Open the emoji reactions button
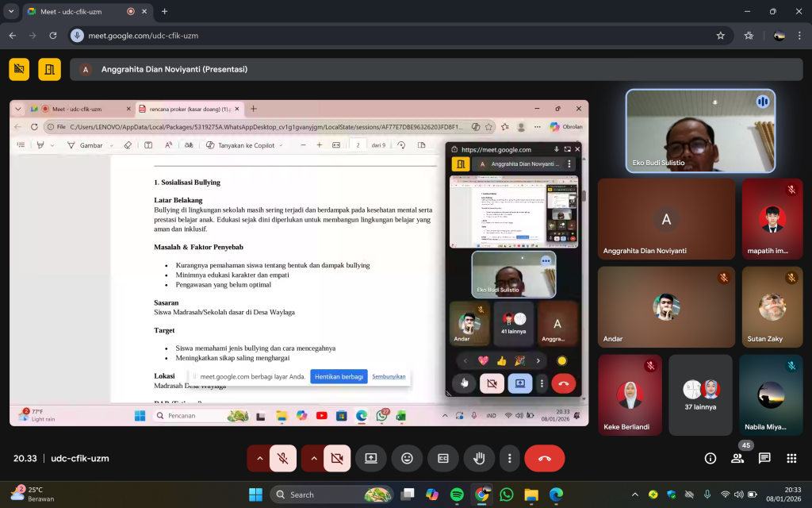812x508 pixels. click(x=407, y=459)
